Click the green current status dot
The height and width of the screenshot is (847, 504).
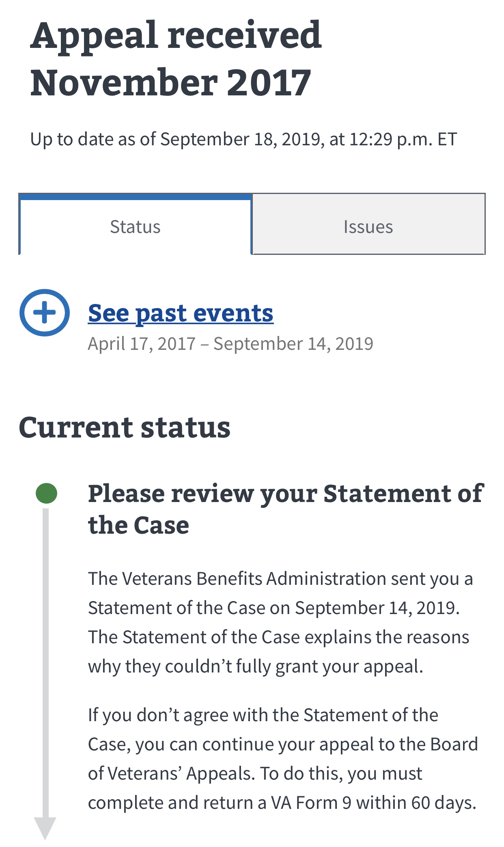pos(46,494)
